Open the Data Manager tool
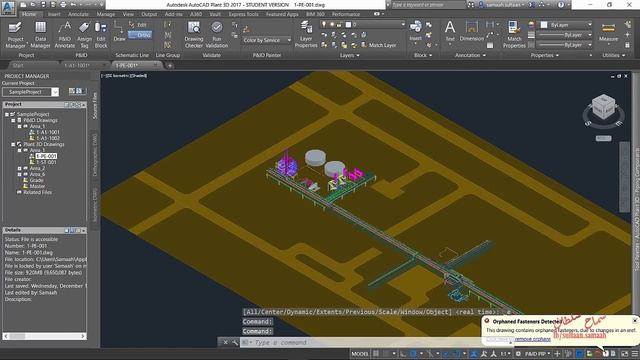Image resolution: width=640 pixels, height=360 pixels. tap(40, 35)
